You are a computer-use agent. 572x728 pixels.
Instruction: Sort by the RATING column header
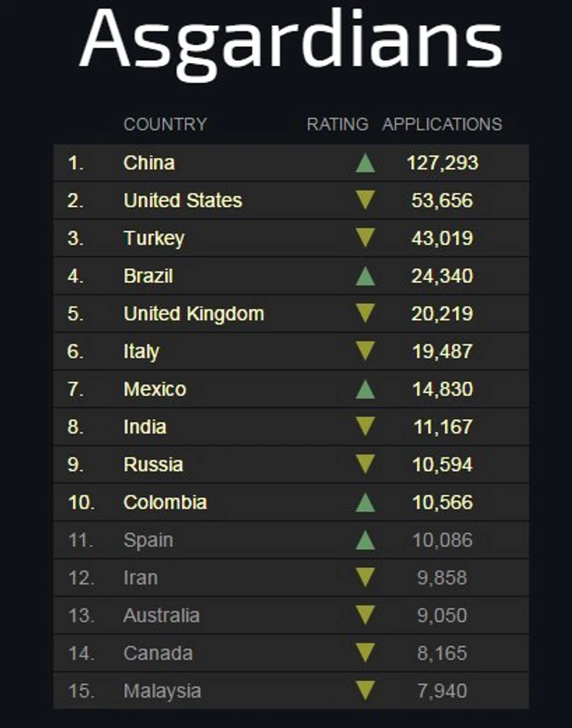(x=337, y=124)
